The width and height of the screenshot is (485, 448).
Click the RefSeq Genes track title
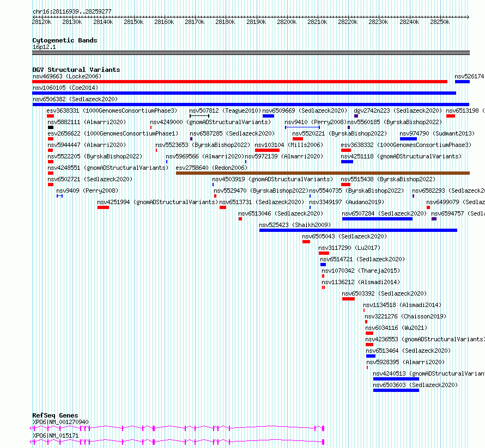tap(55, 415)
